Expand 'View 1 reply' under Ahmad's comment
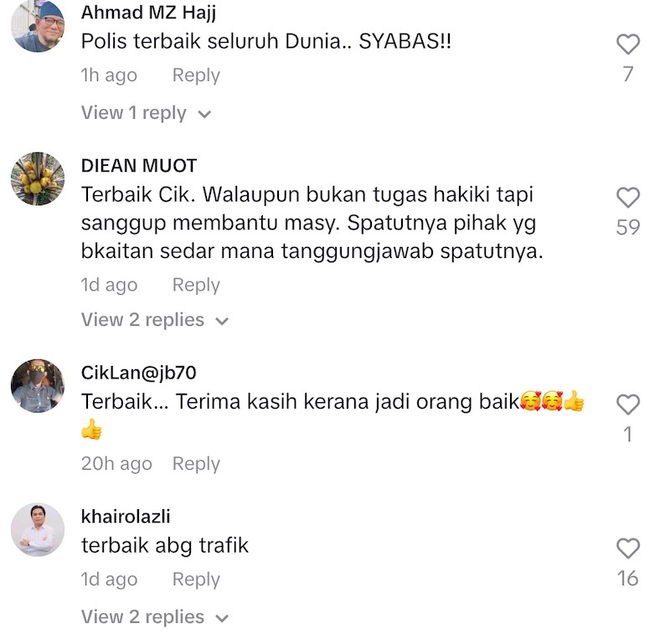 [x=146, y=113]
